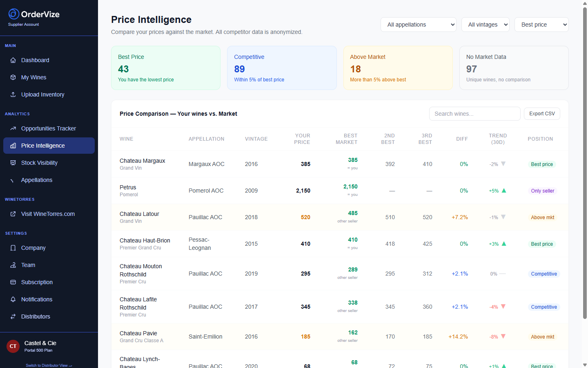Image resolution: width=588 pixels, height=368 pixels.
Task: Select Stock Visibility in the sidebar
Action: click(49, 163)
